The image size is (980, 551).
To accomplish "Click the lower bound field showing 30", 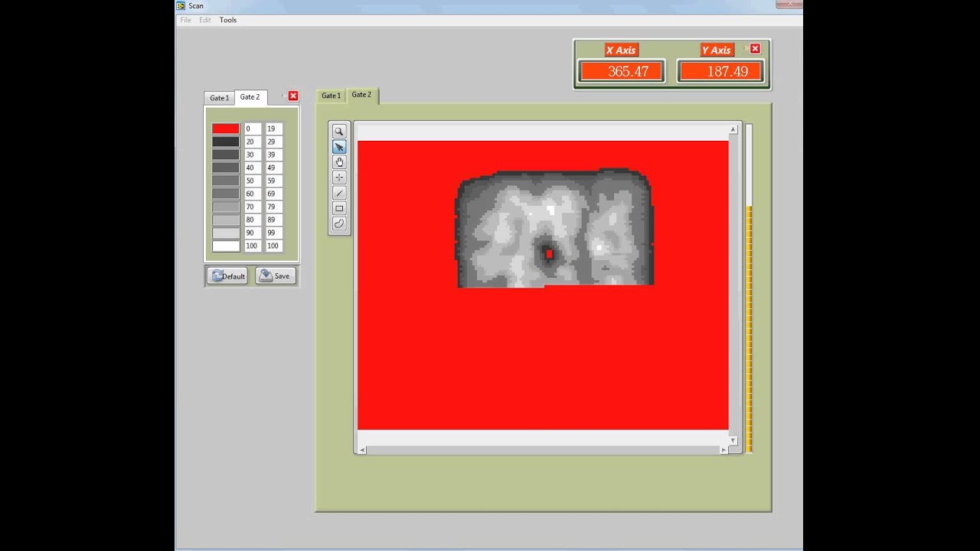I will point(253,155).
